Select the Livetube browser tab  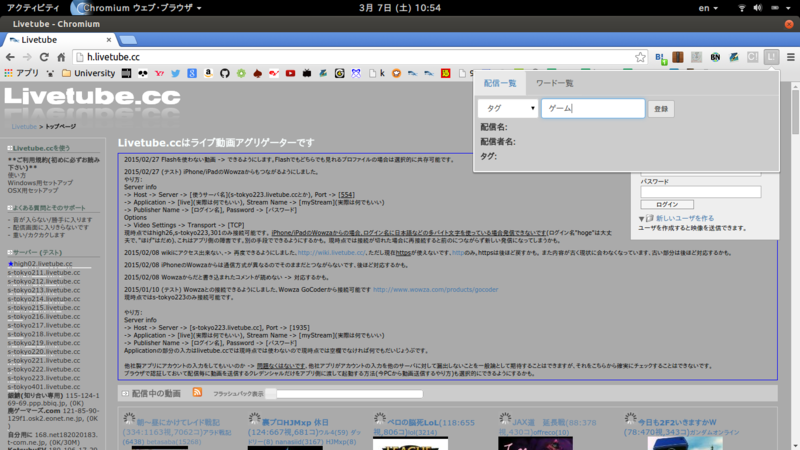tap(59, 40)
